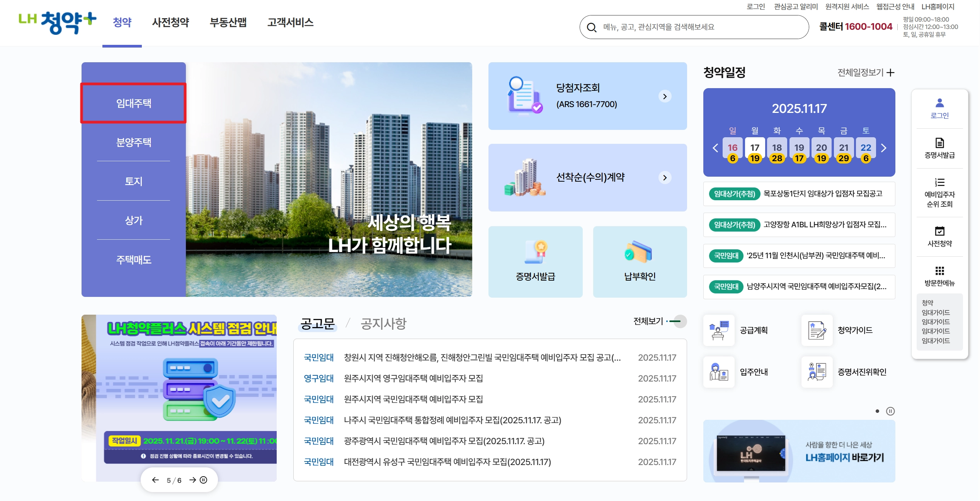Image resolution: width=980 pixels, height=501 pixels.
Task: Go to previous week using left calendar chevron
Action: 715,148
